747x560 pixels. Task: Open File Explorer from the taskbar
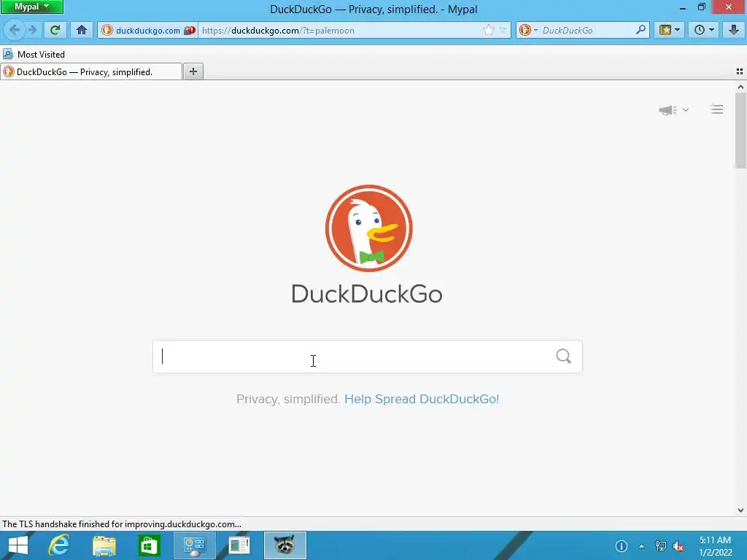coord(104,545)
